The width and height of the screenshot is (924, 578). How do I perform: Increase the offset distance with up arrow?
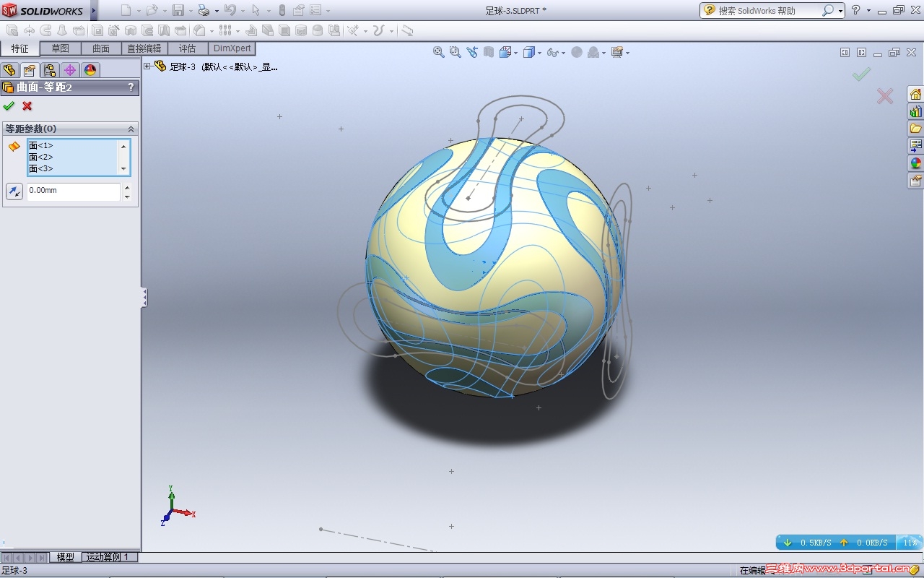[127, 187]
